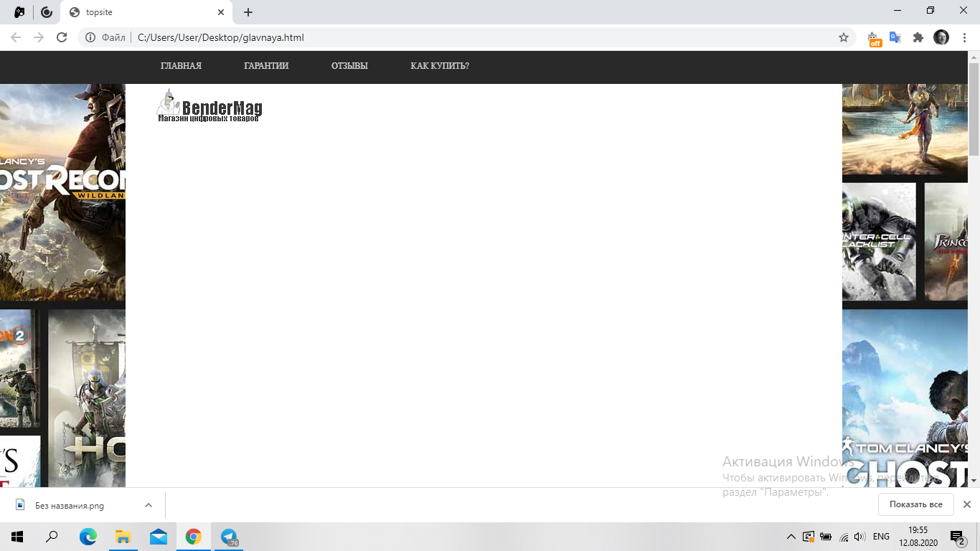Open the ОТЗЫВЫ menu item
Screen dimensions: 980x551
(349, 66)
